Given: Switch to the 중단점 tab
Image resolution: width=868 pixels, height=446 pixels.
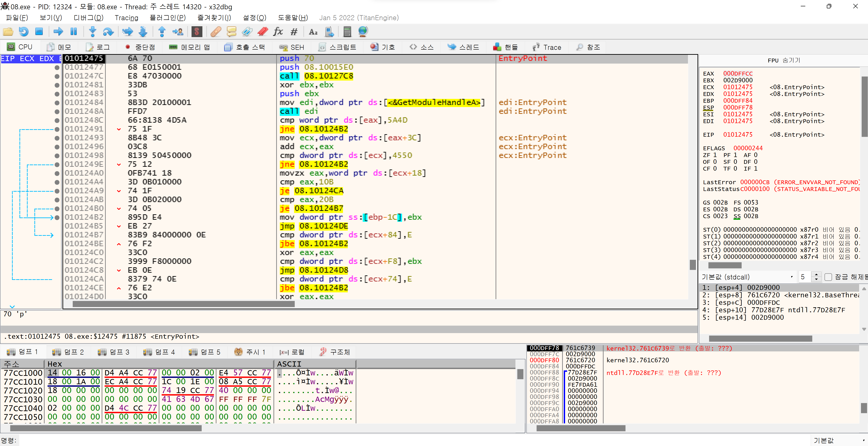Looking at the screenshot, I should 140,47.
